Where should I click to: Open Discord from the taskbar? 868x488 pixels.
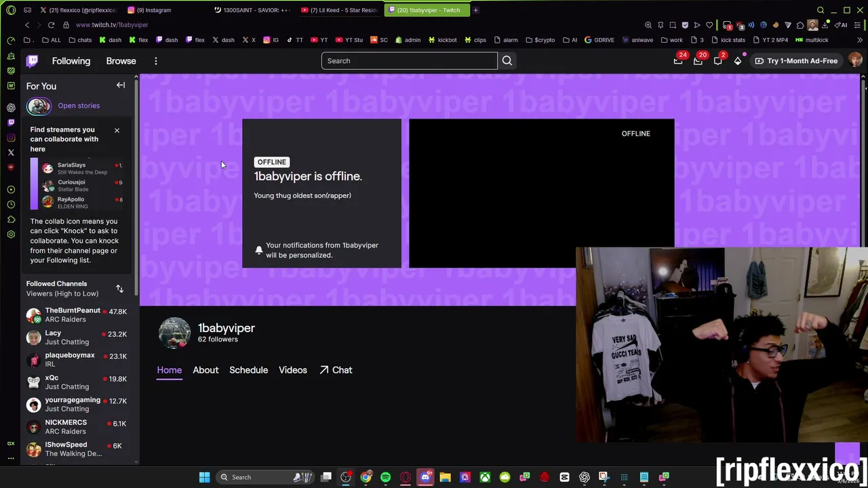pos(425,477)
